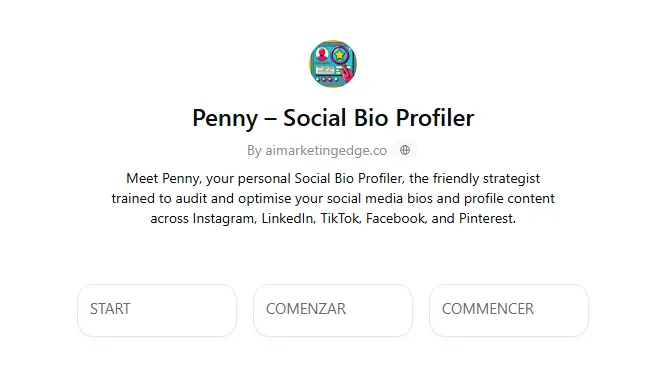Image resolution: width=652 pixels, height=376 pixels.
Task: Choose the COMENZAR prompt card
Action: (333, 310)
